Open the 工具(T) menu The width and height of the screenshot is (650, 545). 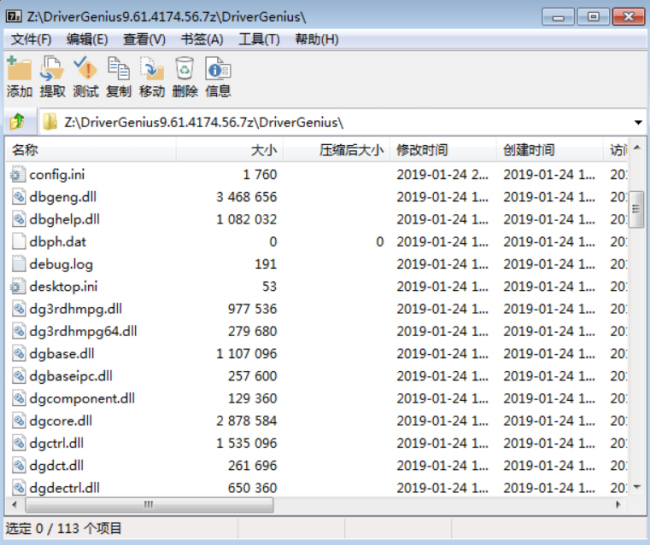coord(259,39)
